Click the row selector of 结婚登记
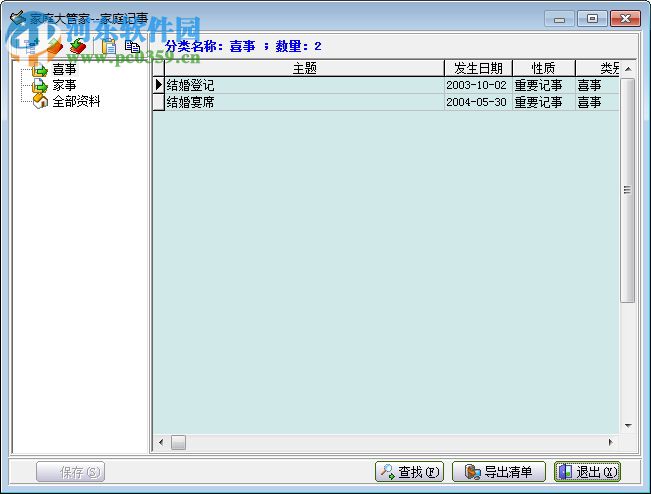Image resolution: width=651 pixels, height=494 pixels. pyautogui.click(x=159, y=86)
